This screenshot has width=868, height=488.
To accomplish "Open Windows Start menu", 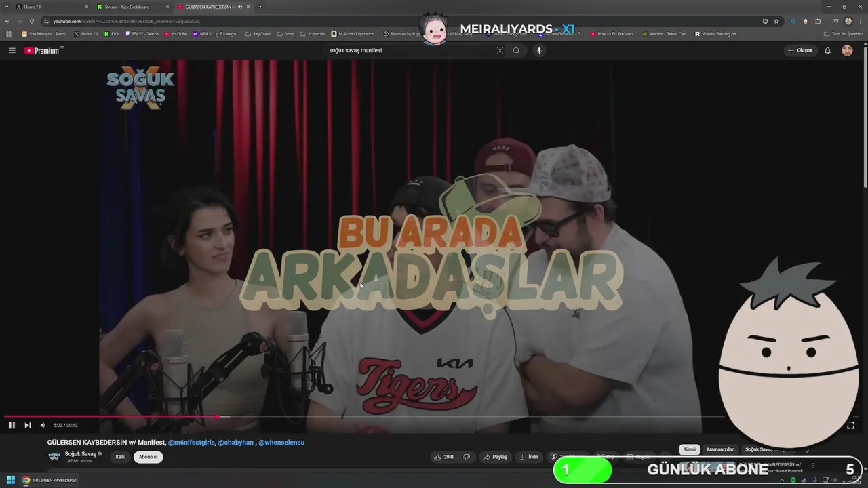I will (x=11, y=480).
